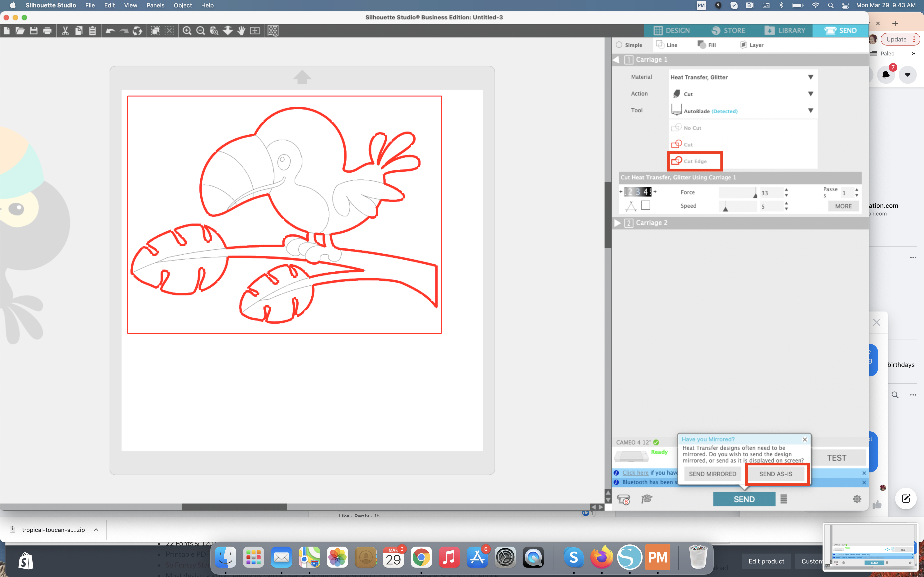Click the Fit to Window icon

[255, 30]
